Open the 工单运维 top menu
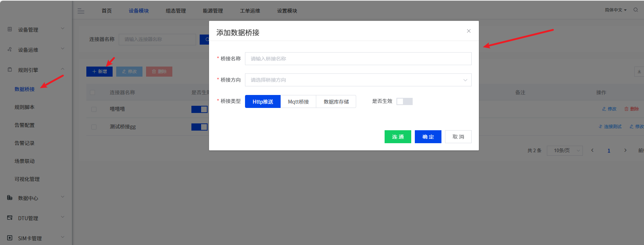Viewport: 644px width, 245px height. 250,11
